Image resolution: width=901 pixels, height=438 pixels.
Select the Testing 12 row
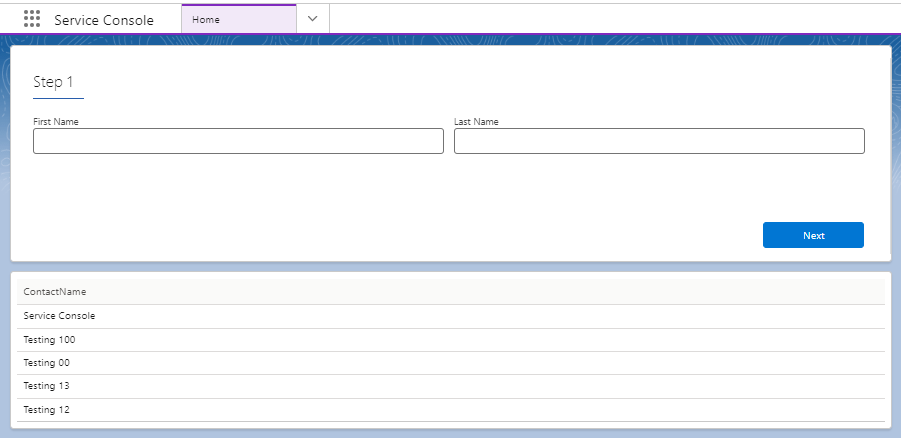point(450,410)
